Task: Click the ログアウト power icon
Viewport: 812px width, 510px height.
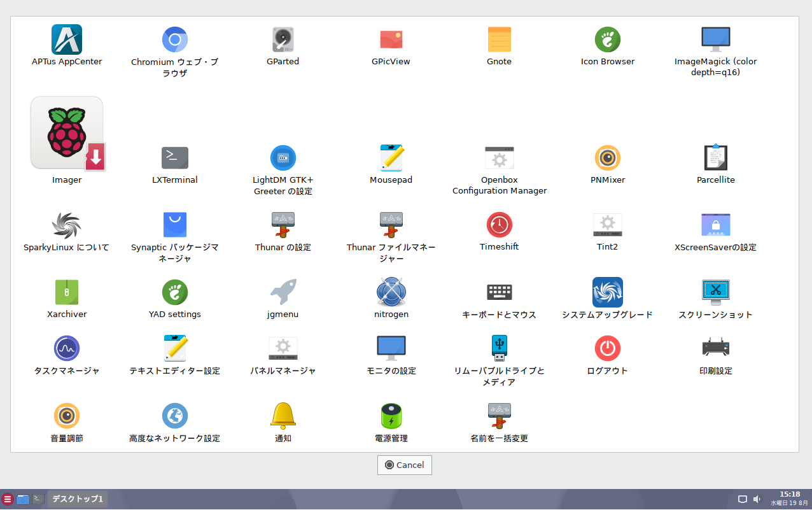Action: 608,348
